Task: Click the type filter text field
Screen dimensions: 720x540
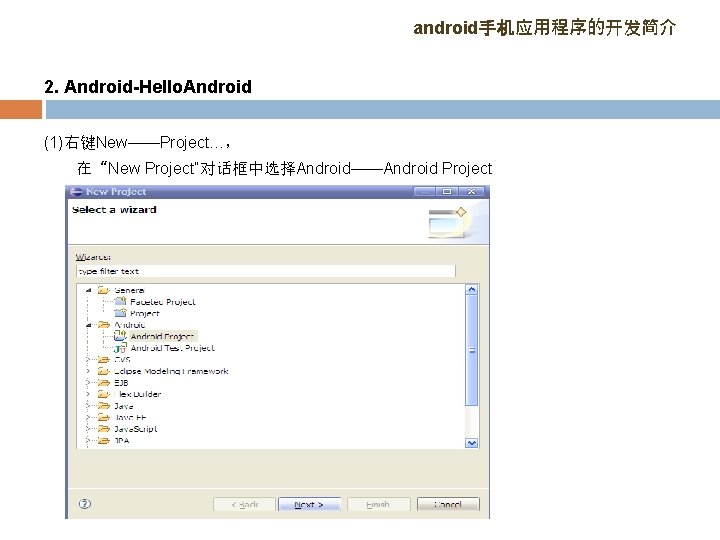Action: (x=265, y=271)
